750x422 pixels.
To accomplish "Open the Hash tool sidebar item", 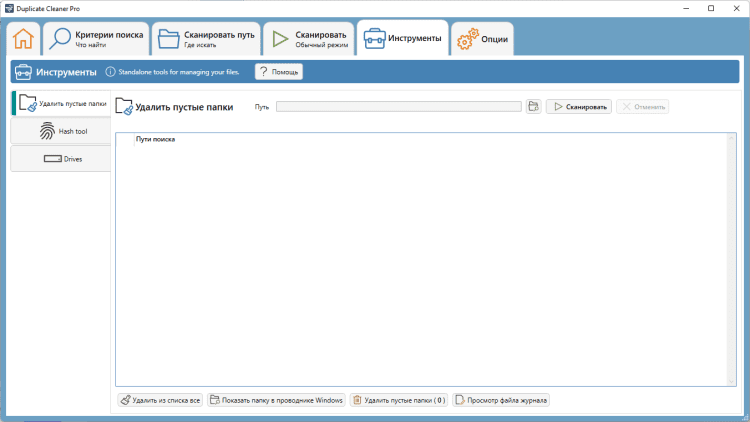I will [x=61, y=131].
